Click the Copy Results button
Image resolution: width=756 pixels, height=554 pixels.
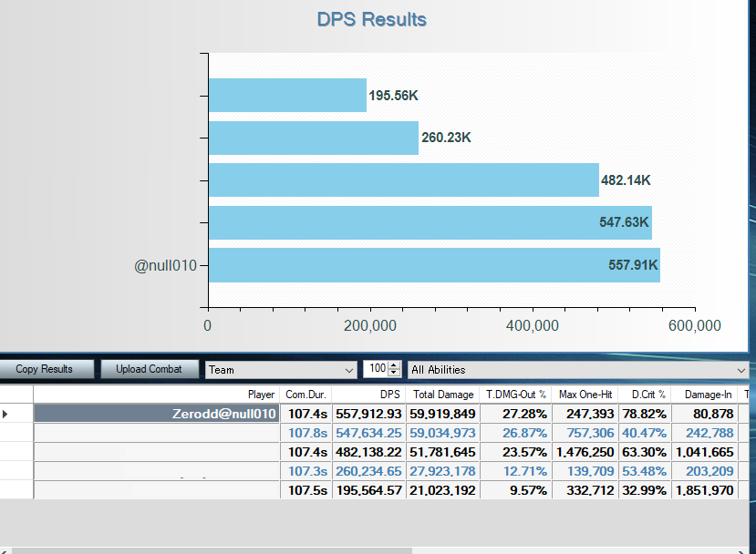pyautogui.click(x=46, y=369)
